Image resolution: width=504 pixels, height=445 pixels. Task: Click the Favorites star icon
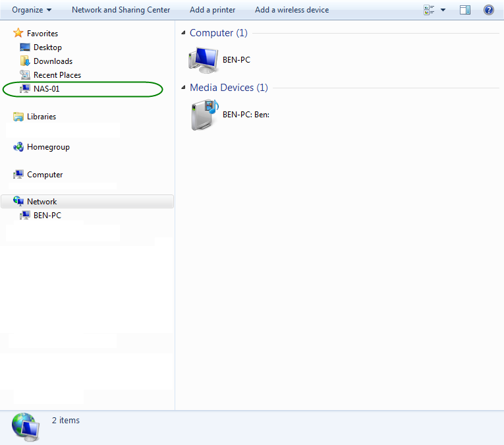coord(18,33)
